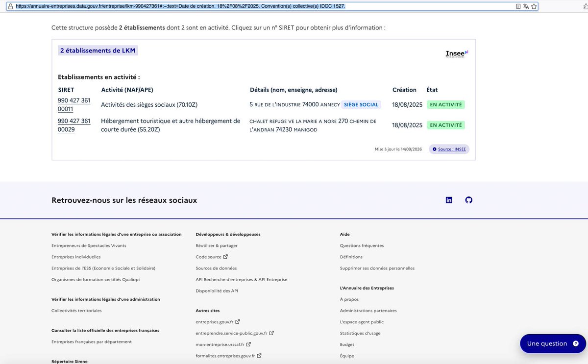Open Collectivités territoriales link
This screenshot has width=588, height=364.
pyautogui.click(x=76, y=311)
